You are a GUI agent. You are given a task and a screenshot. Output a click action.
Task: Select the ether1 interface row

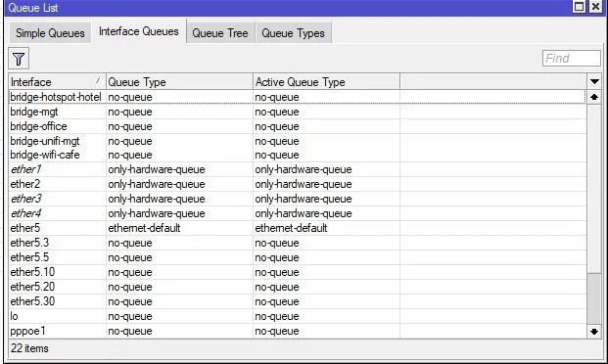pyautogui.click(x=298, y=169)
